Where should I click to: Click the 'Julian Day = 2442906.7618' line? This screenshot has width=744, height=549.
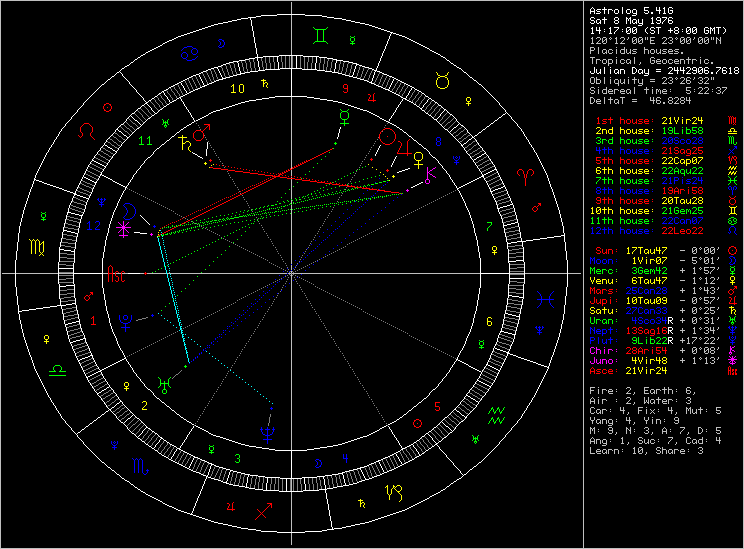[664, 71]
